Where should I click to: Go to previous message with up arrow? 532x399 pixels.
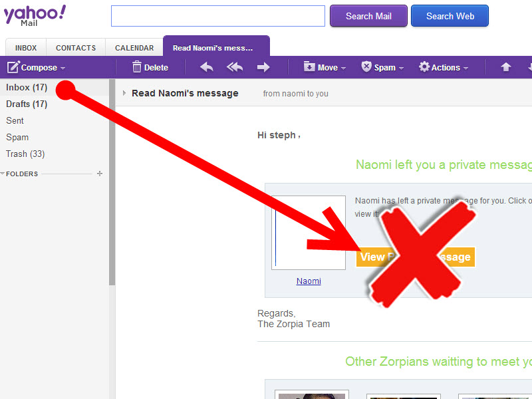click(506, 67)
